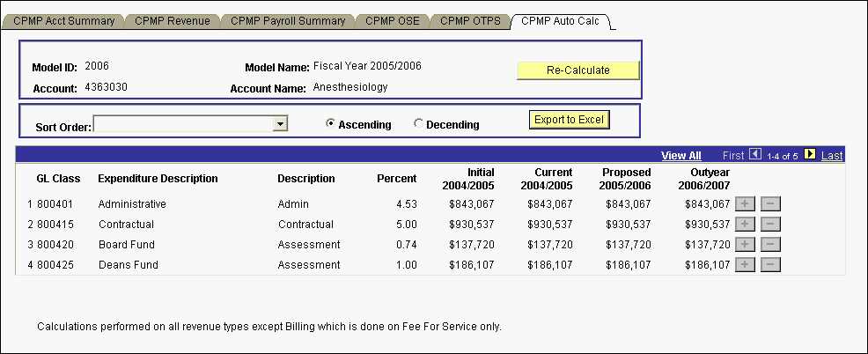Open the CPMP OSE tab
This screenshot has height=354, width=868.
394,21
